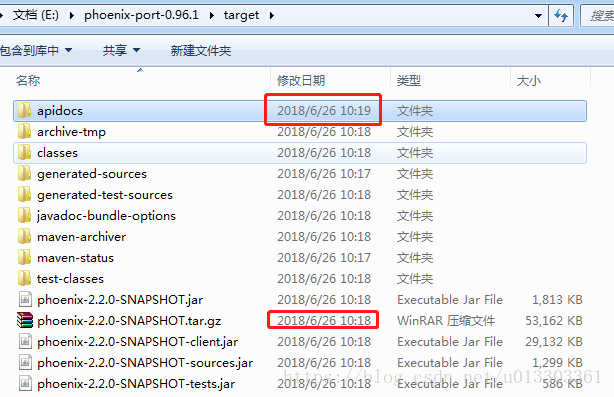
Task: Select the maven-archiver folder name
Action: [81, 237]
